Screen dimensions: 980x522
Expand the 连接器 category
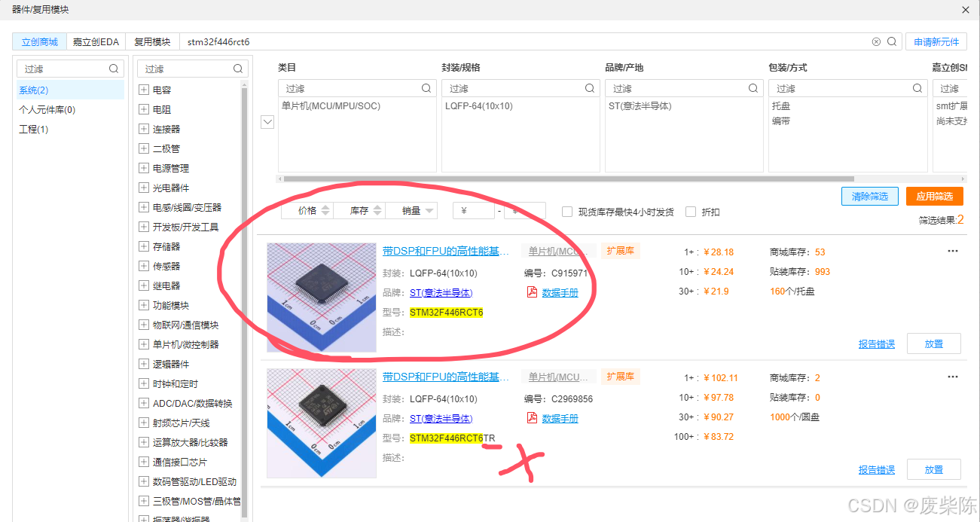tap(144, 129)
